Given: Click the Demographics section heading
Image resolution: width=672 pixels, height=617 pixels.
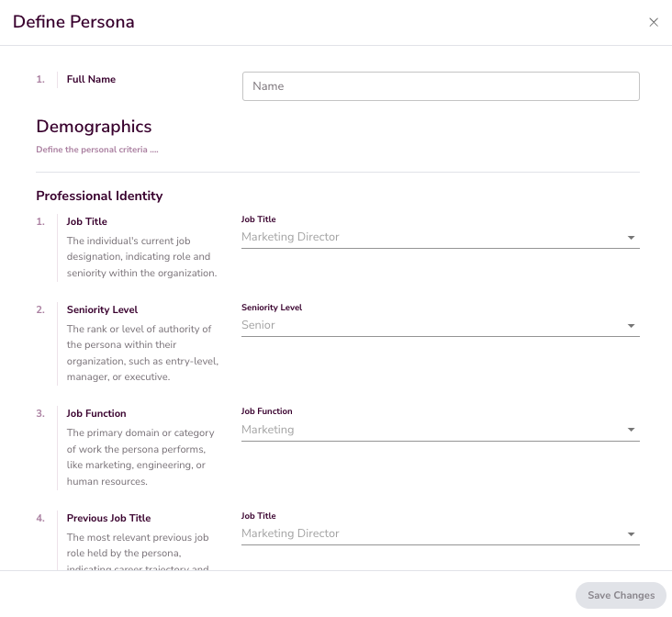Looking at the screenshot, I should (x=94, y=127).
